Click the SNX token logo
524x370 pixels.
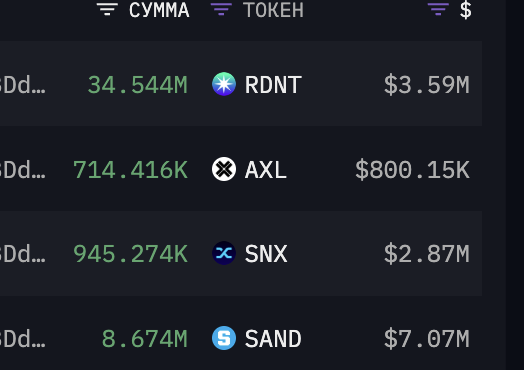pyautogui.click(x=224, y=253)
